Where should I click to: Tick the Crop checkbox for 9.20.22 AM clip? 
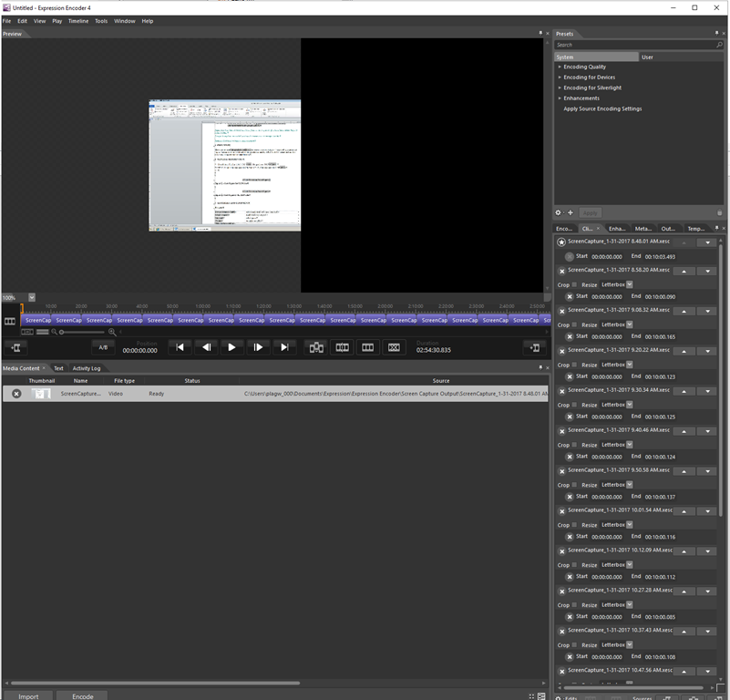pos(574,365)
